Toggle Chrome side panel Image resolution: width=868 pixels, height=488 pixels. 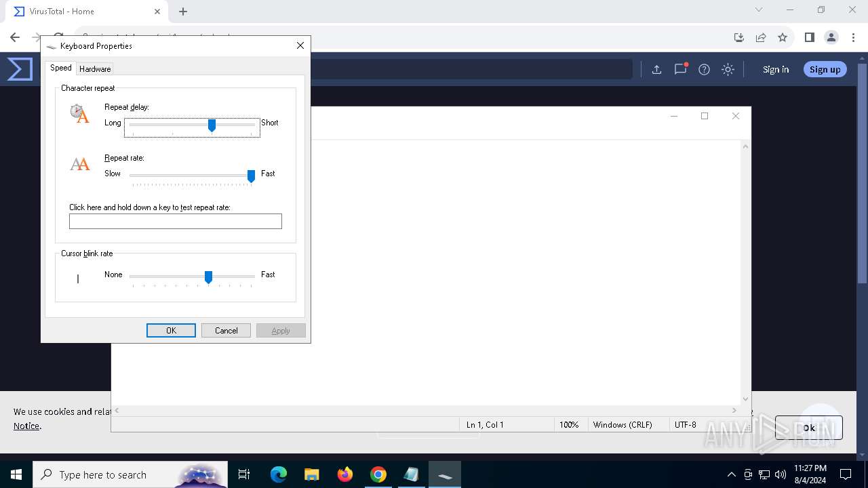809,37
